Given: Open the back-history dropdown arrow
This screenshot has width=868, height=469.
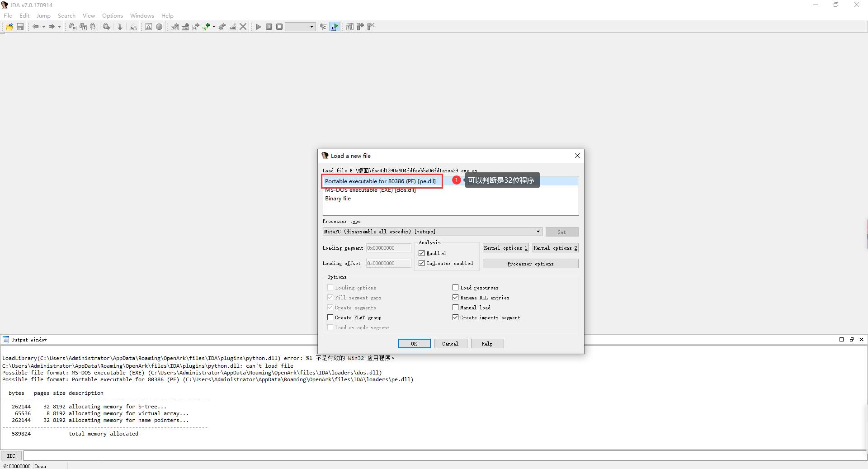Looking at the screenshot, I should click(43, 27).
